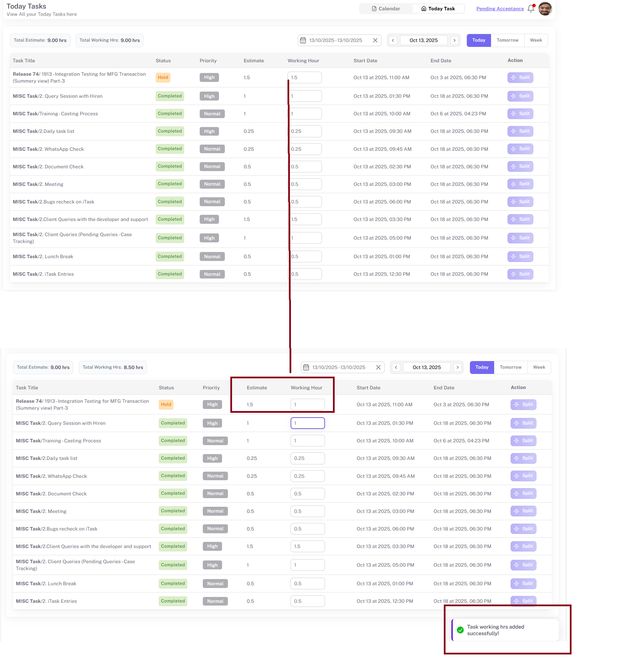Open calendar icon in lower date range field
The height and width of the screenshot is (672, 628).
tap(306, 367)
